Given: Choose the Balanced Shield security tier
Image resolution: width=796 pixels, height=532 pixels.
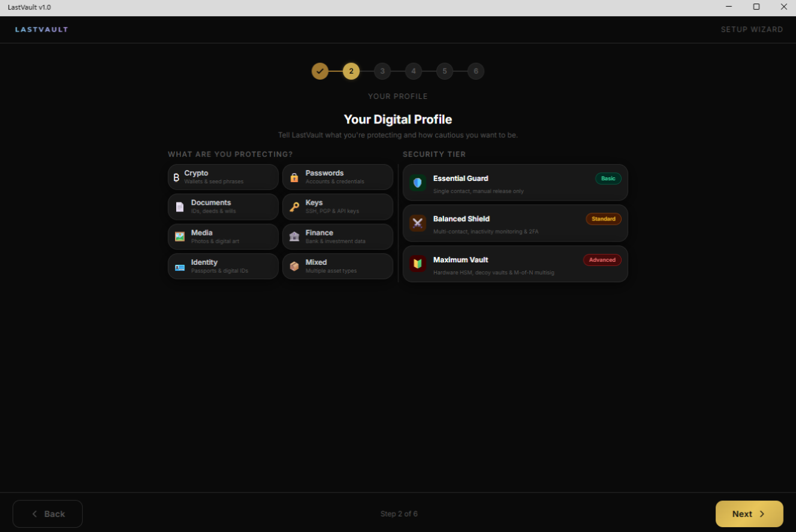Looking at the screenshot, I should 515,223.
